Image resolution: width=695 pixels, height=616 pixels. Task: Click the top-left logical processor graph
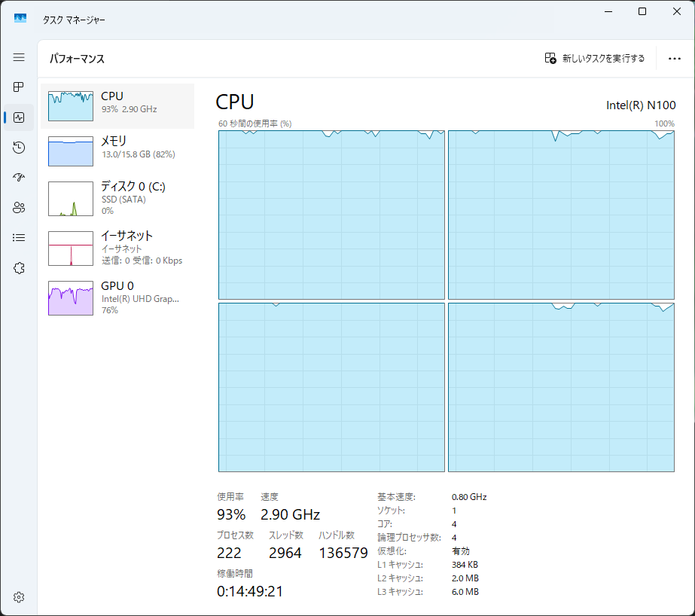click(x=331, y=215)
